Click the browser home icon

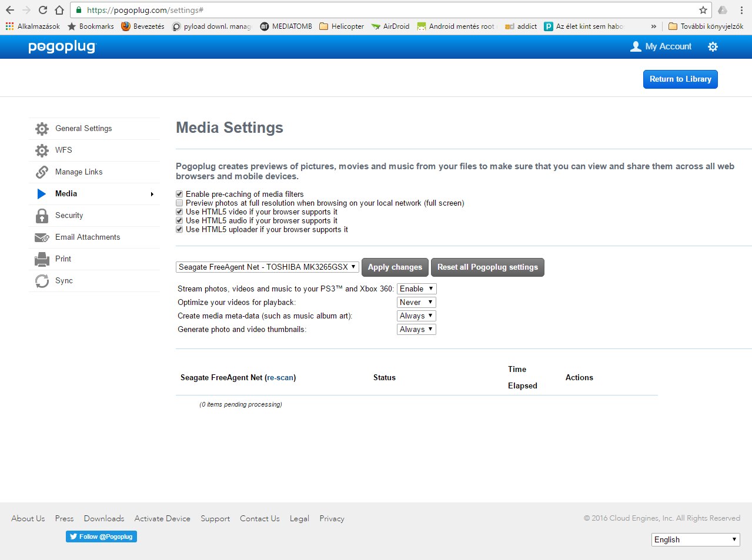click(x=59, y=10)
